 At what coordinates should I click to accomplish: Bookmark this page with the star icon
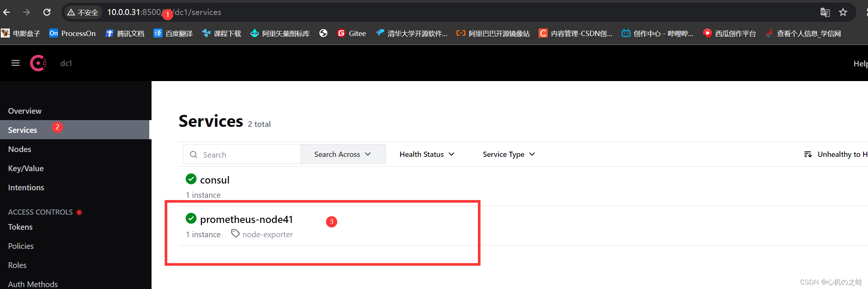pyautogui.click(x=843, y=12)
